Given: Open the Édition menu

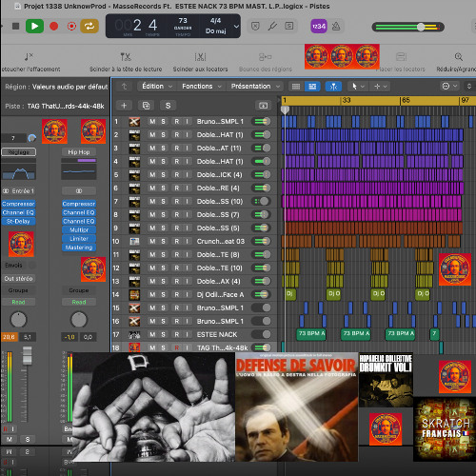Looking at the screenshot, I should pyautogui.click(x=157, y=87).
